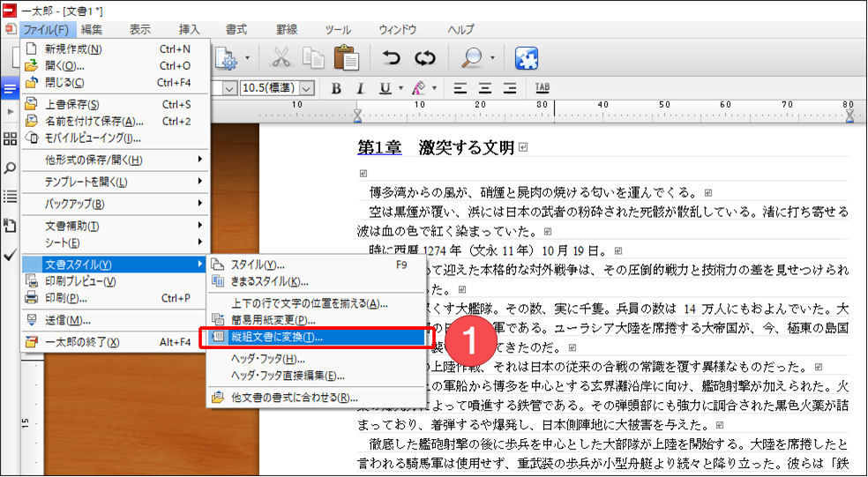
Task: Expand the 他形式の保存/開く submenu
Action: (x=115, y=160)
